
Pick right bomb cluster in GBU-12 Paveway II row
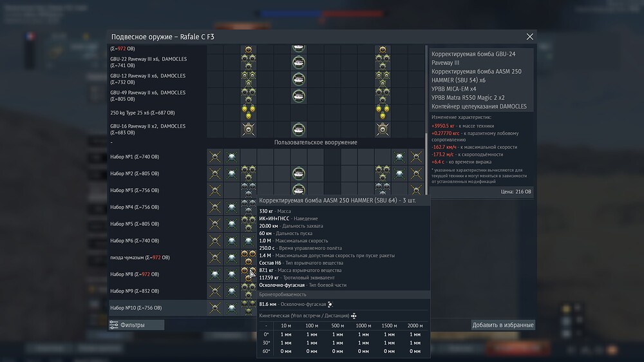click(383, 79)
